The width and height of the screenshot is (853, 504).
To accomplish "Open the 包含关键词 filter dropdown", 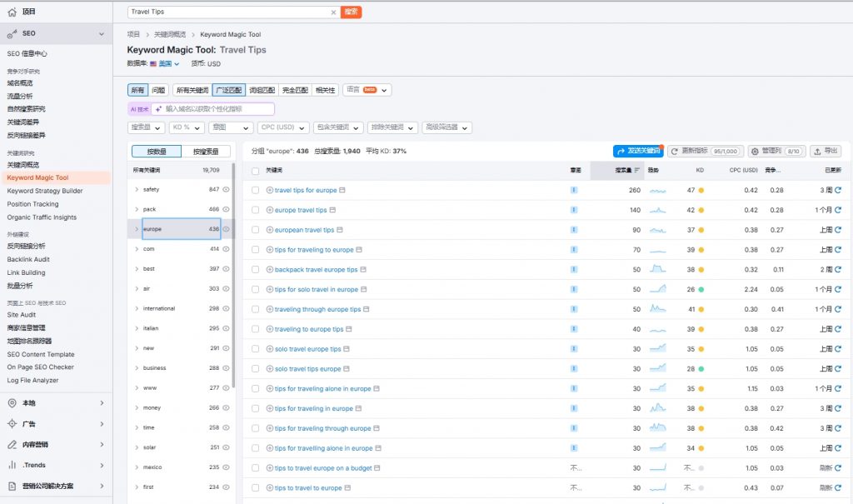I will pos(338,127).
